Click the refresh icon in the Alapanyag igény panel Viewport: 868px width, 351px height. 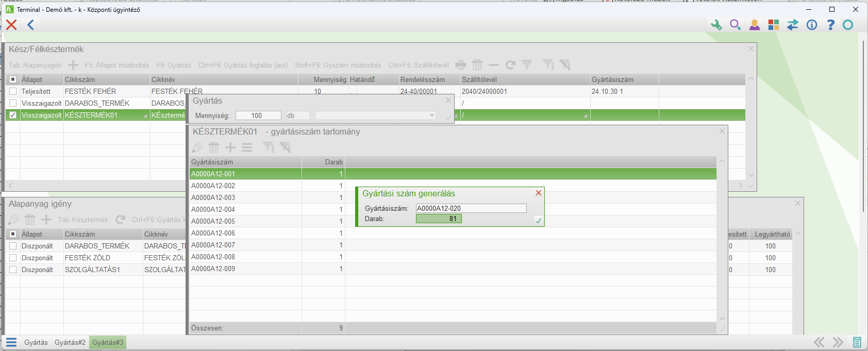point(121,220)
